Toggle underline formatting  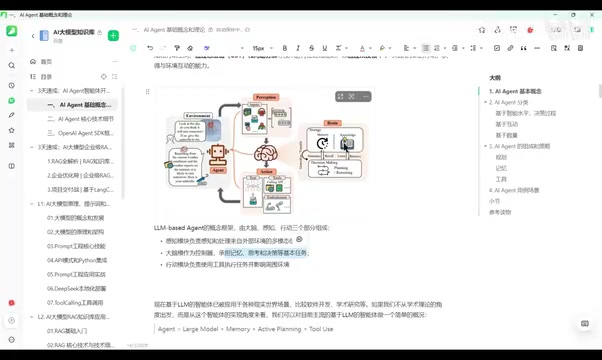[x=325, y=48]
